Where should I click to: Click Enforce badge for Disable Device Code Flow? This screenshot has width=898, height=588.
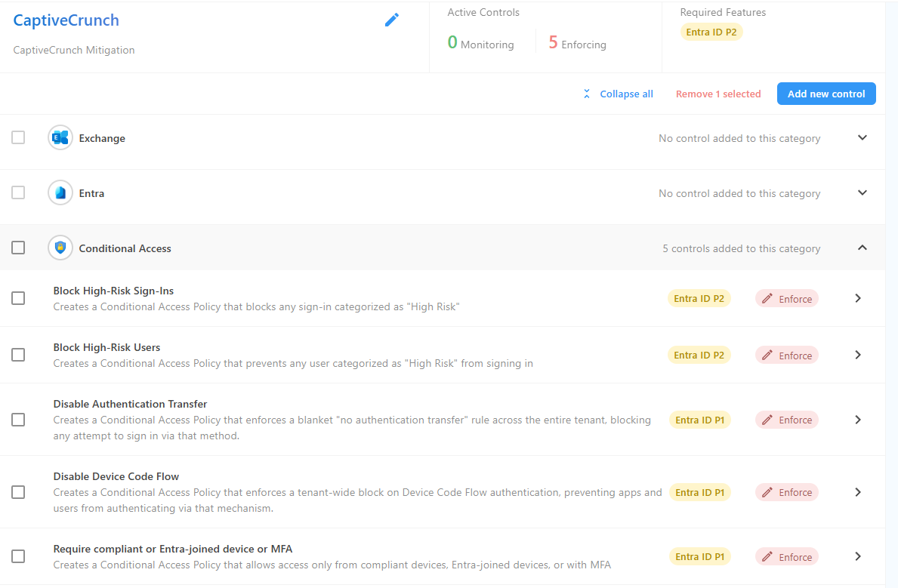pos(787,492)
